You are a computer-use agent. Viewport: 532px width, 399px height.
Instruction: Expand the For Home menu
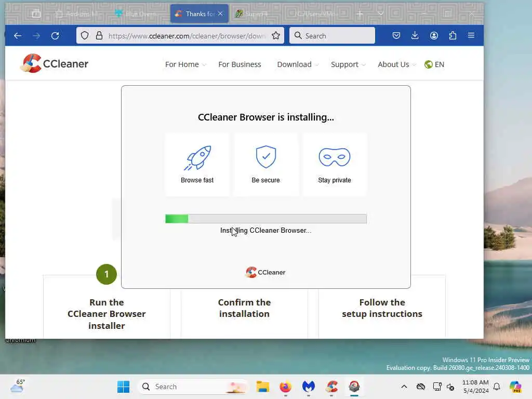coord(185,64)
